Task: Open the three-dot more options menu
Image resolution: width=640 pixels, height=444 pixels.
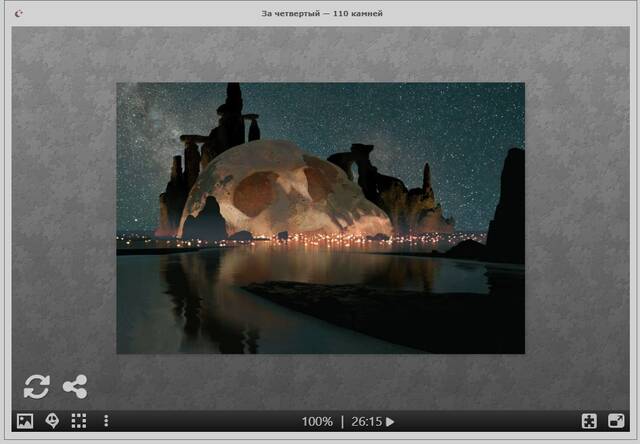Action: [x=106, y=422]
